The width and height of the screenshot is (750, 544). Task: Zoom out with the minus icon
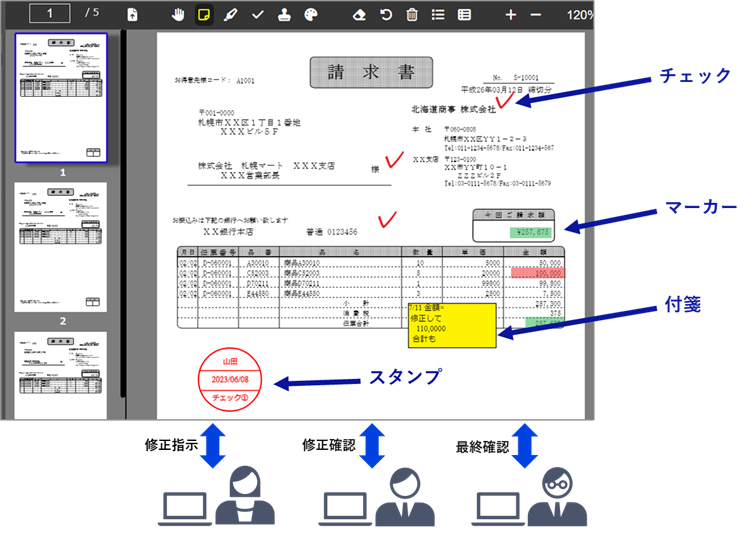click(536, 15)
